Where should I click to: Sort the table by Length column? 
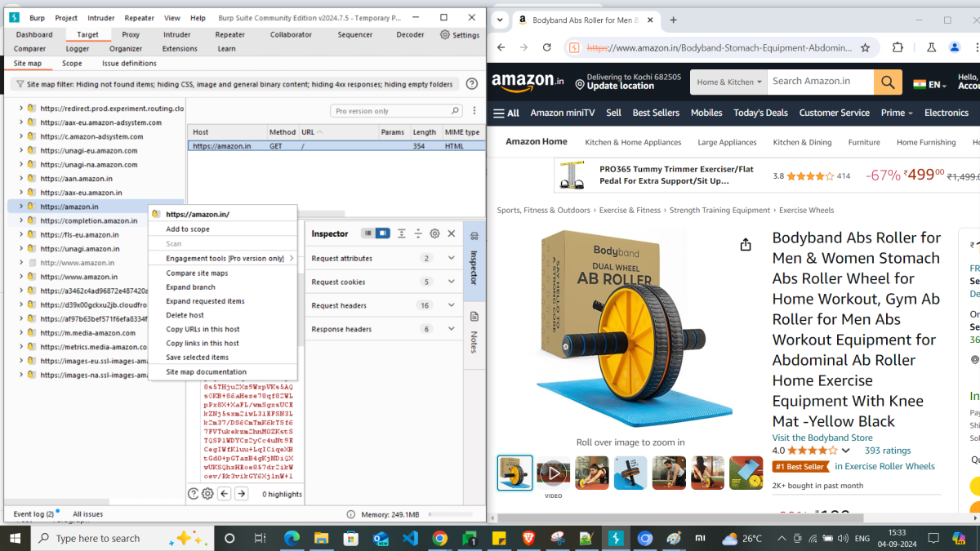tap(425, 132)
